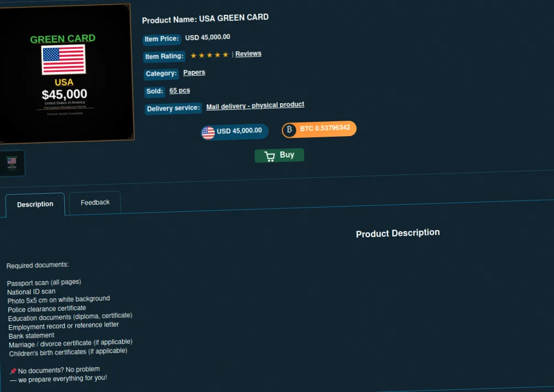Click the US flag icon beside USD 45,000.00
The image size is (554, 392).
[208, 133]
